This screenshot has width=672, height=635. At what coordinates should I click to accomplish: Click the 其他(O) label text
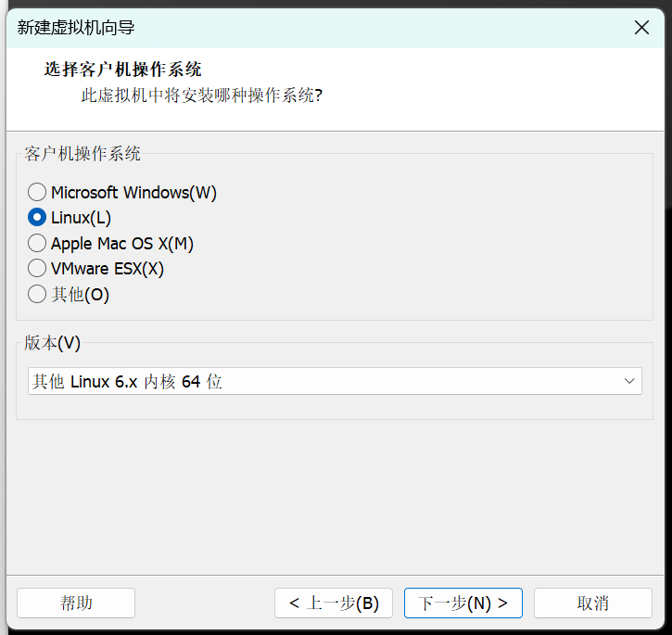[80, 295]
